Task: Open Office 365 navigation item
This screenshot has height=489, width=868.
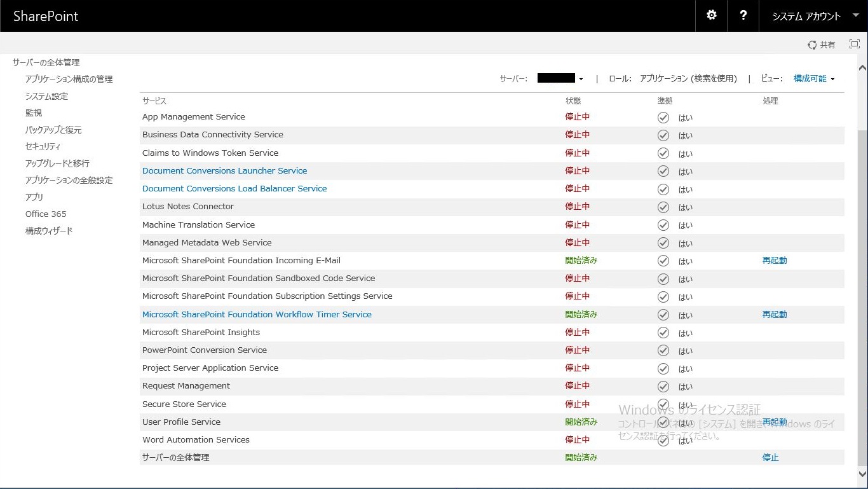Action: 46,214
